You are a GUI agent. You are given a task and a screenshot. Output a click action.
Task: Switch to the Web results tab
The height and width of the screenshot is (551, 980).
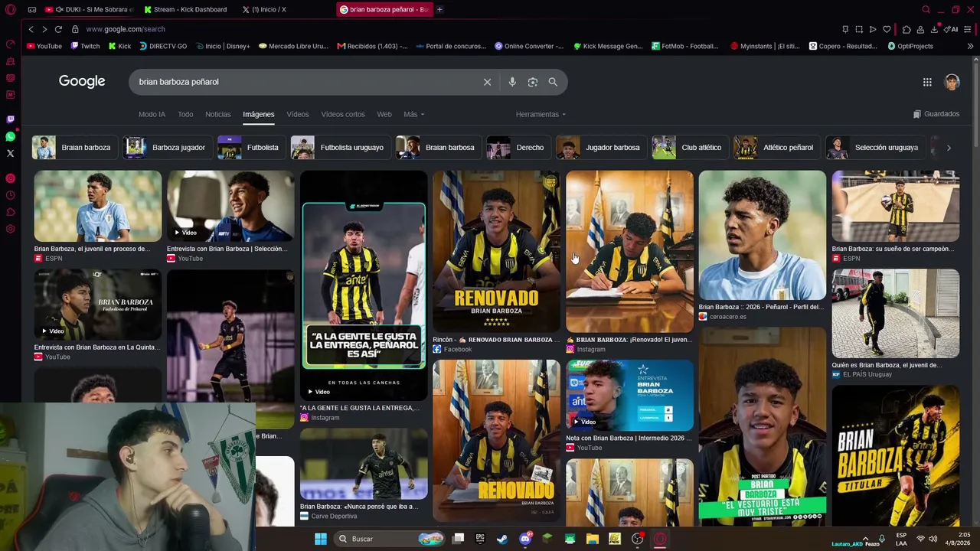[x=384, y=114]
